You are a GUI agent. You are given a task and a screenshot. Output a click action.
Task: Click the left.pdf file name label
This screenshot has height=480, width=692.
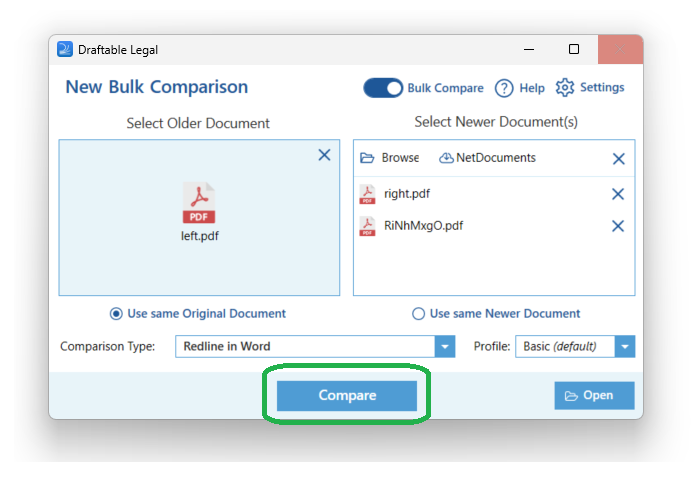click(x=199, y=236)
